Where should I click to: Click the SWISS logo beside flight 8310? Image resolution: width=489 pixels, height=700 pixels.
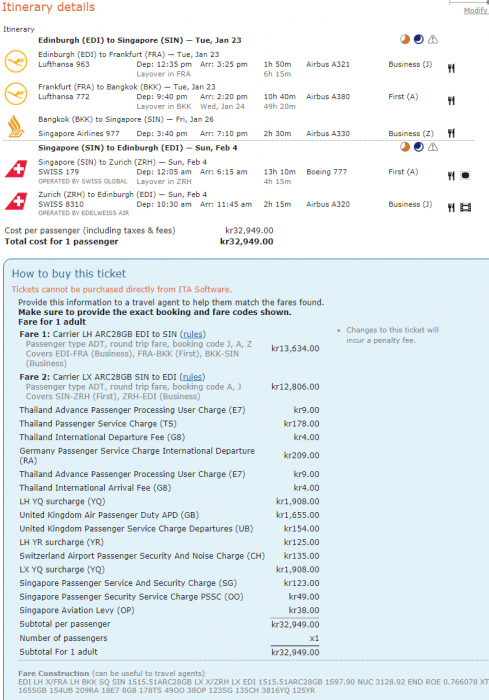pyautogui.click(x=16, y=201)
